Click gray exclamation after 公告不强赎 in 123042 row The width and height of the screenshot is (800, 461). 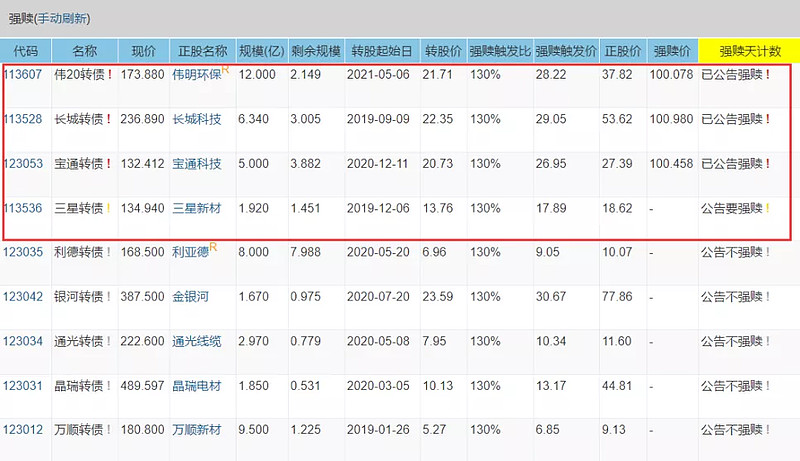[767, 296]
